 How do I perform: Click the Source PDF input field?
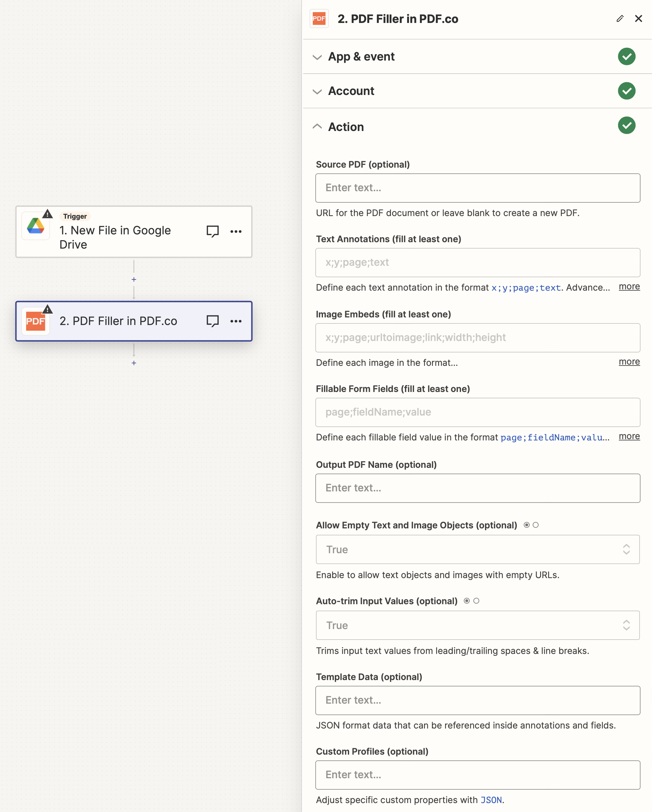(478, 188)
